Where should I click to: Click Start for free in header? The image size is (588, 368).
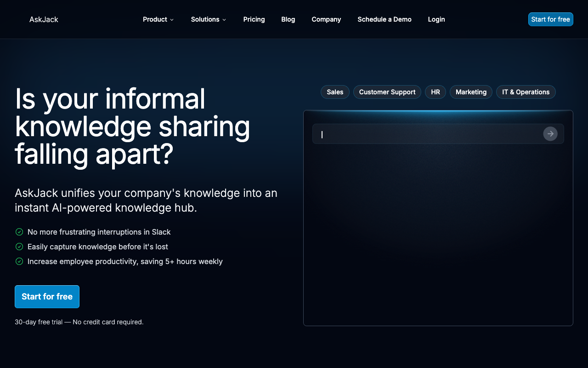(x=550, y=19)
